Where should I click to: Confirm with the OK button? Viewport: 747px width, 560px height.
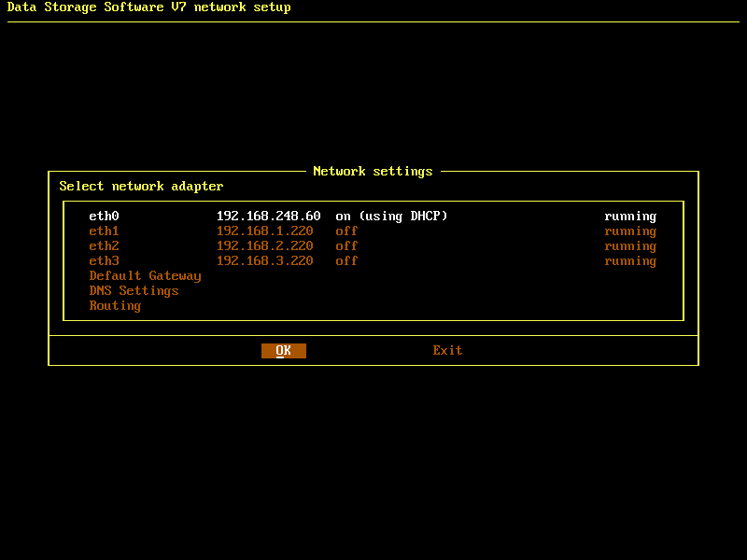tap(284, 351)
